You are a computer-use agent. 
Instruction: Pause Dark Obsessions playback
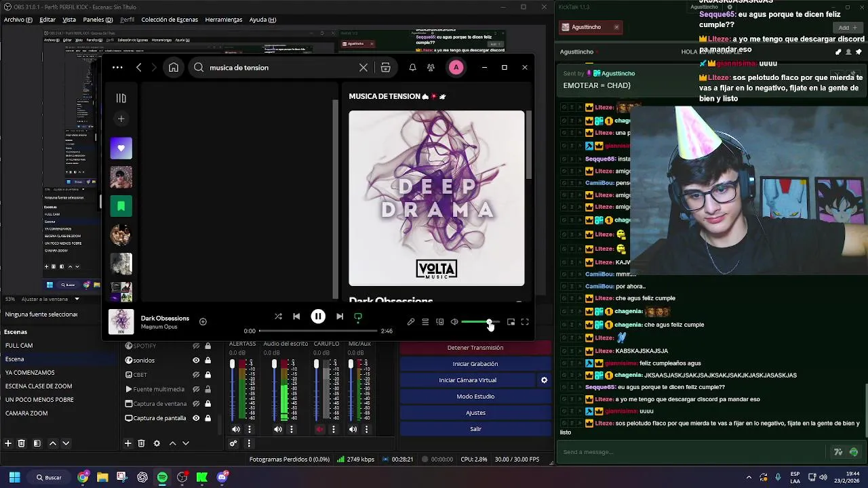click(x=318, y=317)
